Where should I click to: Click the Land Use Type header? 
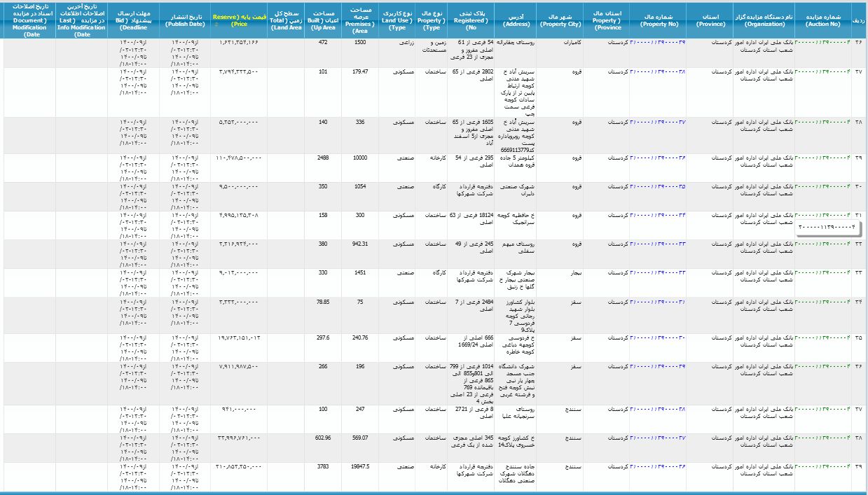(397, 19)
